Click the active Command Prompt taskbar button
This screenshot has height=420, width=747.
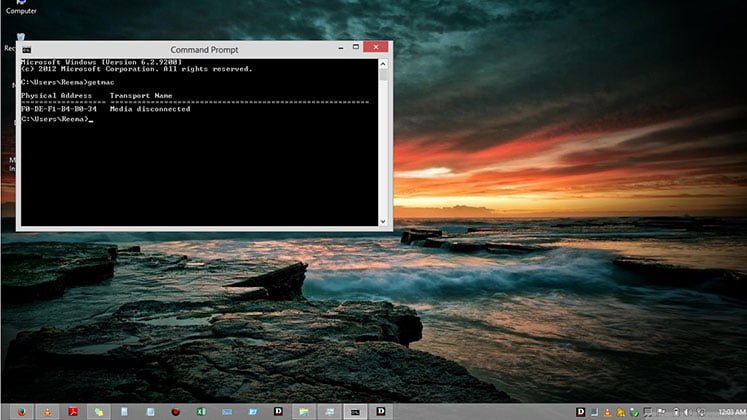pos(354,411)
